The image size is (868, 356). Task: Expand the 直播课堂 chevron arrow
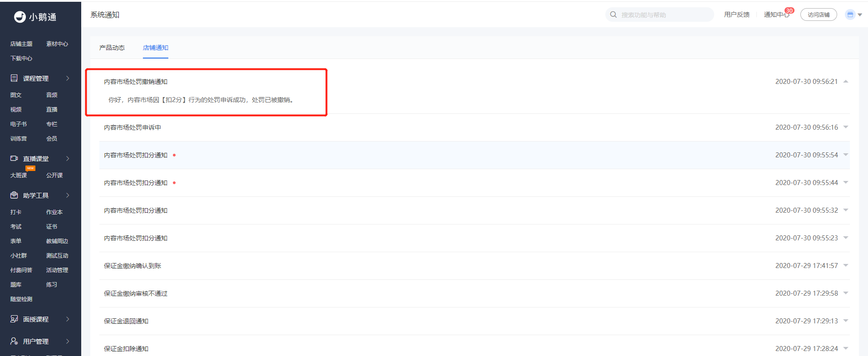(x=68, y=158)
